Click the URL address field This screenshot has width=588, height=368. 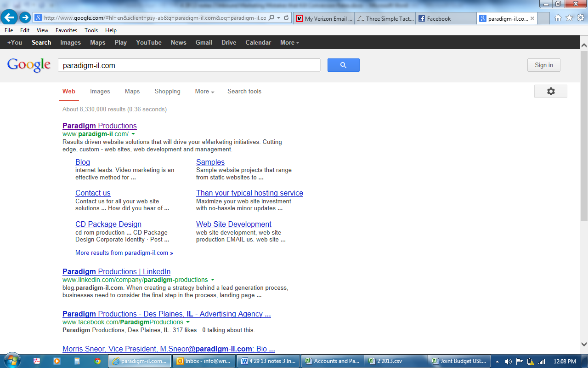pyautogui.click(x=155, y=18)
